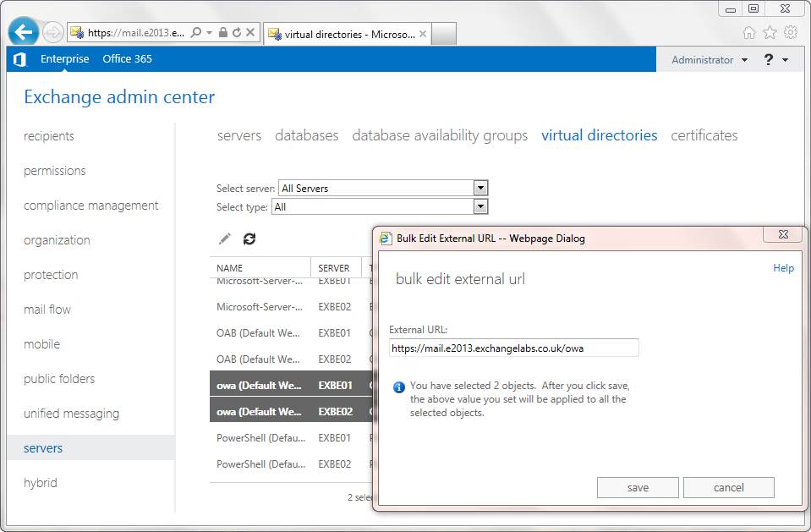
Task: Click the envelope site icon in address bar
Action: point(77,33)
